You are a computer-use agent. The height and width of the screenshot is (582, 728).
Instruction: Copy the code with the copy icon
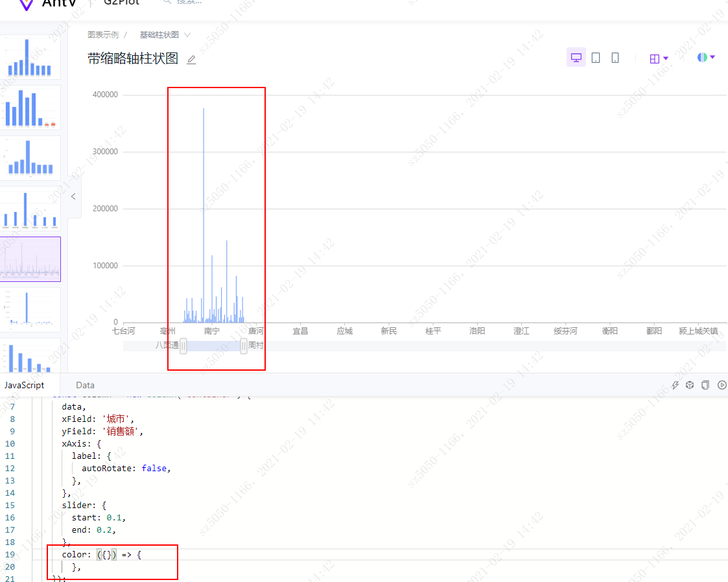705,384
